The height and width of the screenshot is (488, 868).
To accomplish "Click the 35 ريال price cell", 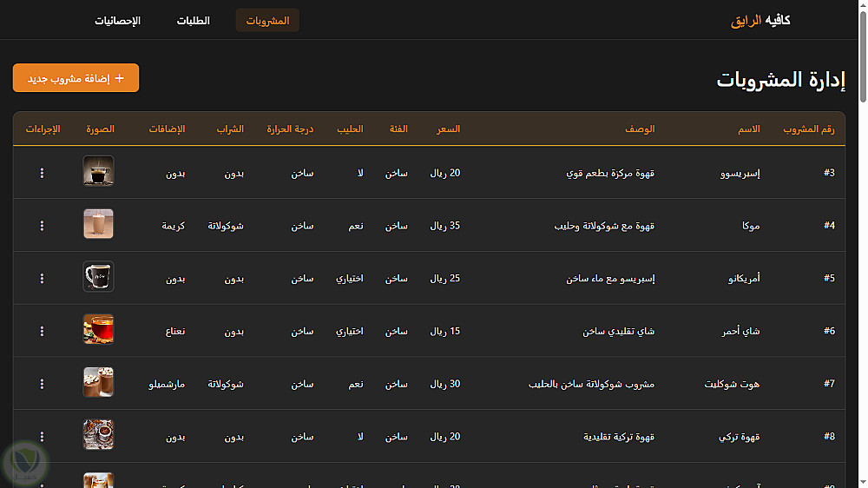I will (x=445, y=226).
